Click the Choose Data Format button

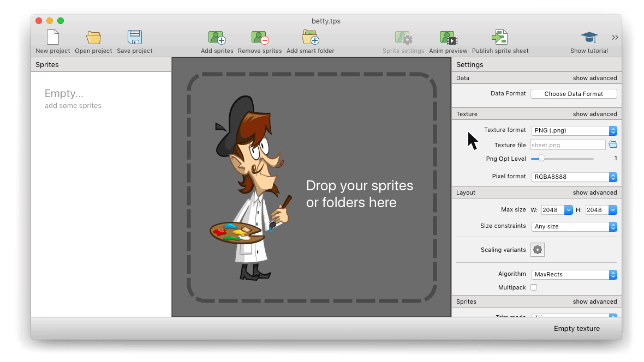point(574,93)
